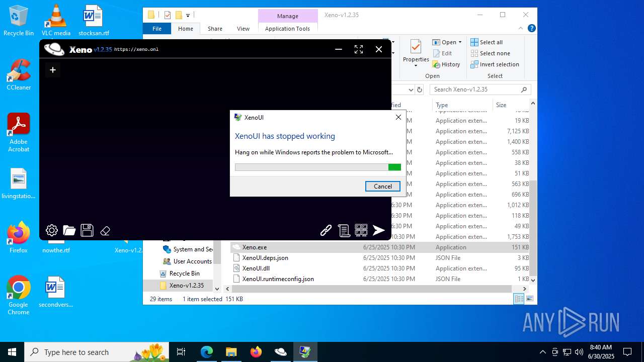Viewport: 644px width, 362px height.
Task: Open secondvers document on desktop
Action: [55, 292]
